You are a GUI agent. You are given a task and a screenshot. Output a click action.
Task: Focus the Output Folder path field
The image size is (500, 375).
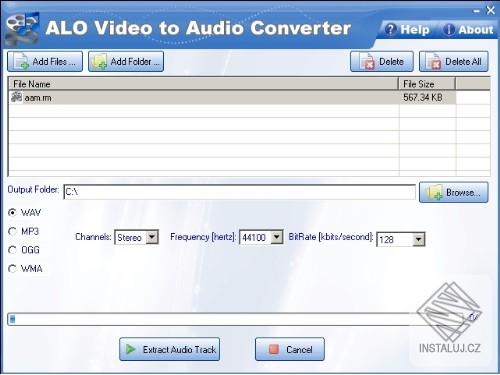coord(239,192)
